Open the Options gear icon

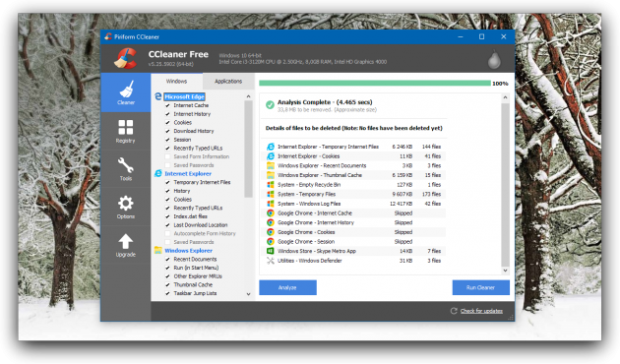pos(126,203)
